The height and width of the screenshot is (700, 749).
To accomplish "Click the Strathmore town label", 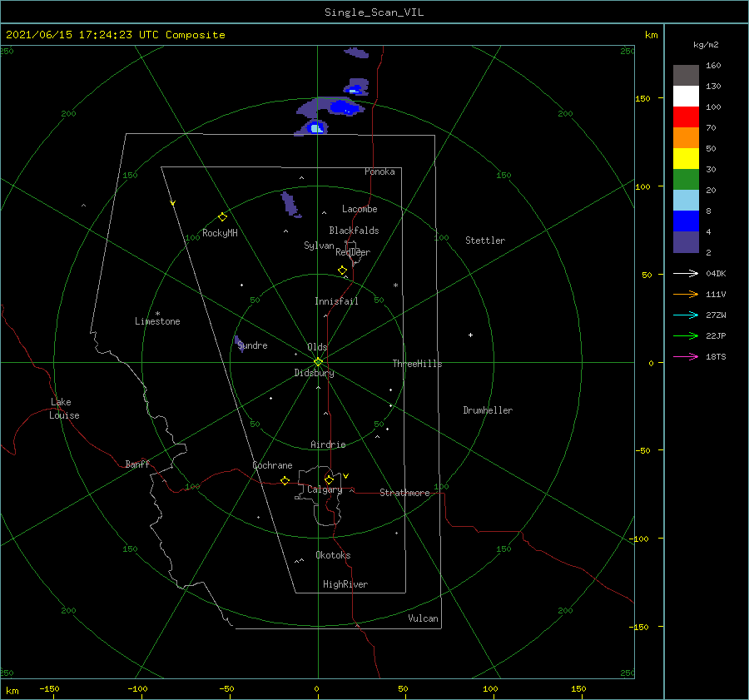I will [404, 493].
